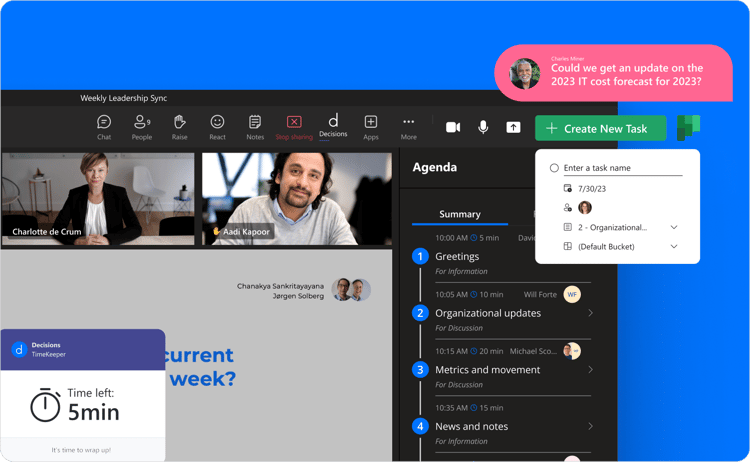Open Charles Miner's IT cost message
Screen dimensions: 750x462
[627, 75]
